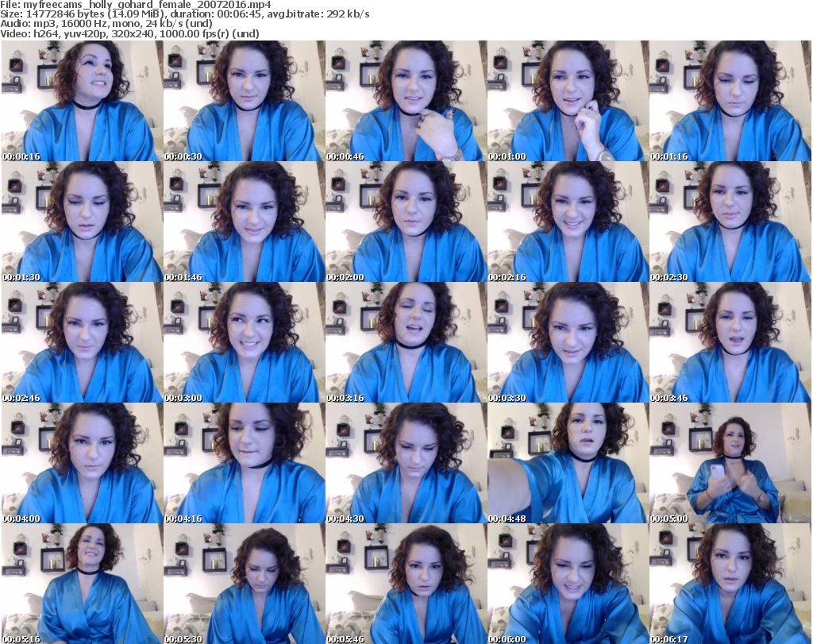Choose the frame marked 00:05:16
The image size is (813, 644).
click(82, 584)
